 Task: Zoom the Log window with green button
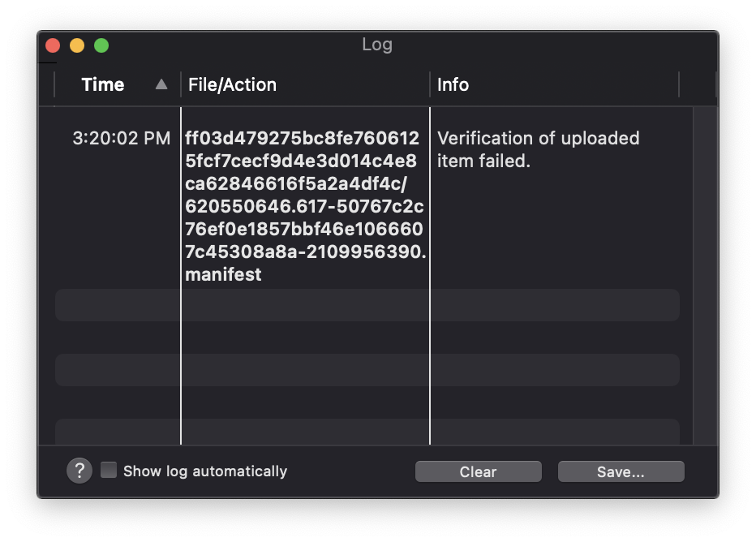pos(101,45)
